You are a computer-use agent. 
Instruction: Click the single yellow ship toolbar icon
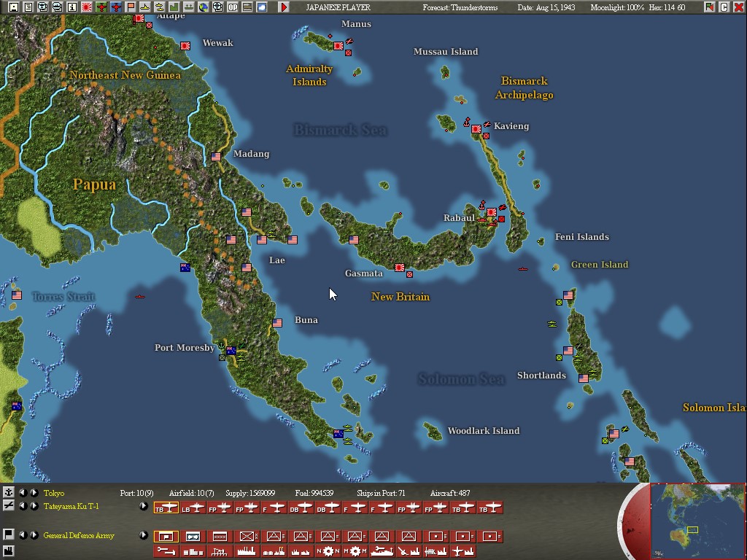tap(145, 7)
